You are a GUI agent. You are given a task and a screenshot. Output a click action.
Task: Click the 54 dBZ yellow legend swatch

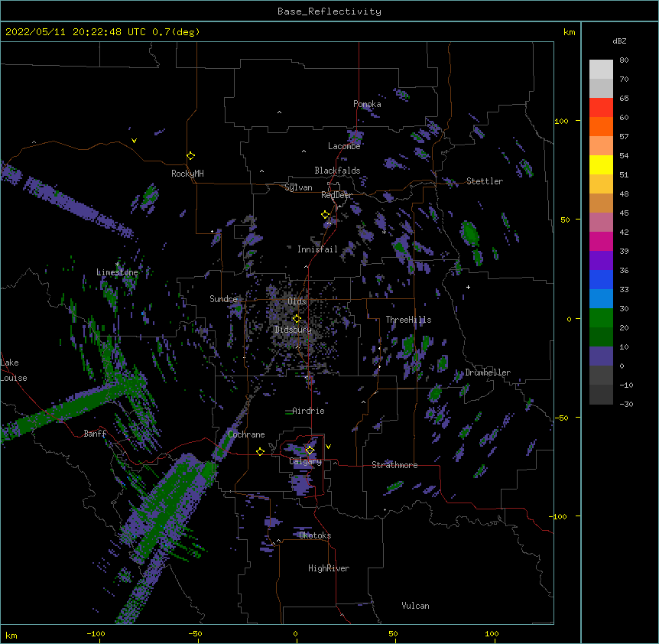pos(601,164)
